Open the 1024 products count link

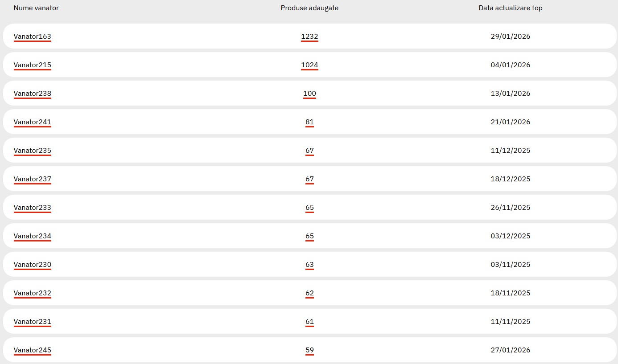[x=309, y=65]
